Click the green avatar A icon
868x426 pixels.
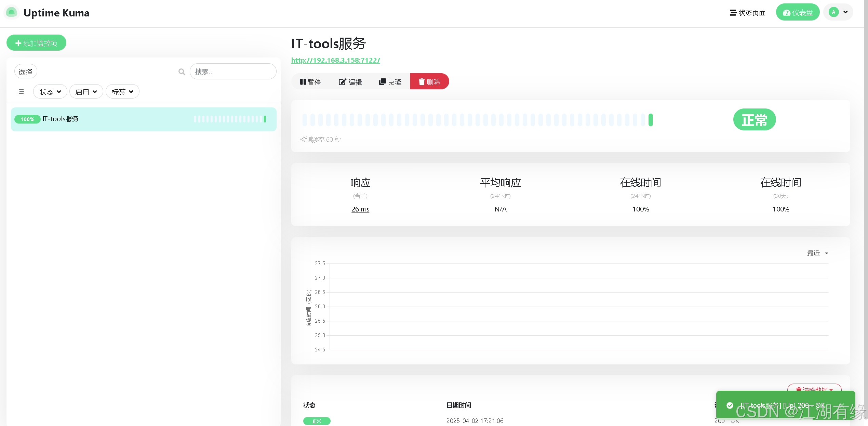click(x=833, y=12)
